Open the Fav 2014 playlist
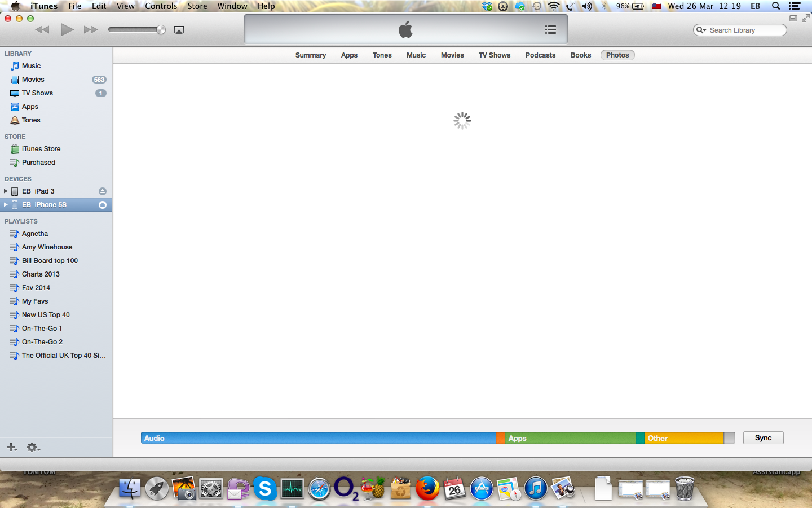This screenshot has width=812, height=508. tap(56, 288)
